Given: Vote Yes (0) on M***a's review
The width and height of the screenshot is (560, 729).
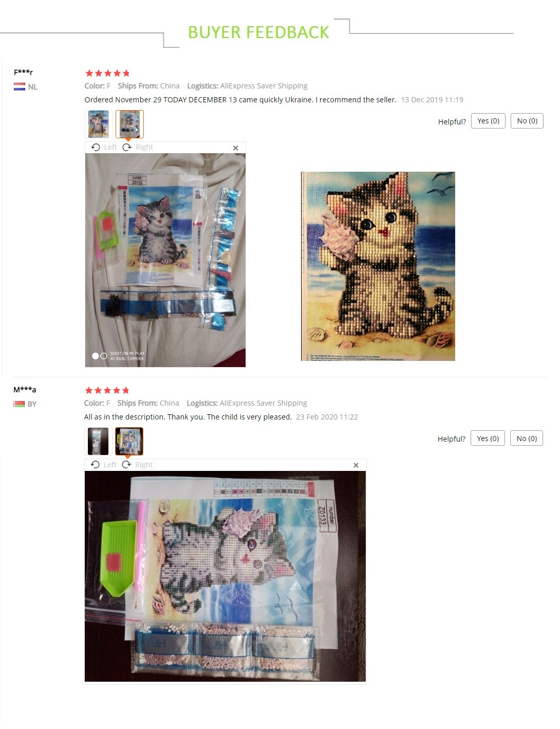Looking at the screenshot, I should point(488,439).
